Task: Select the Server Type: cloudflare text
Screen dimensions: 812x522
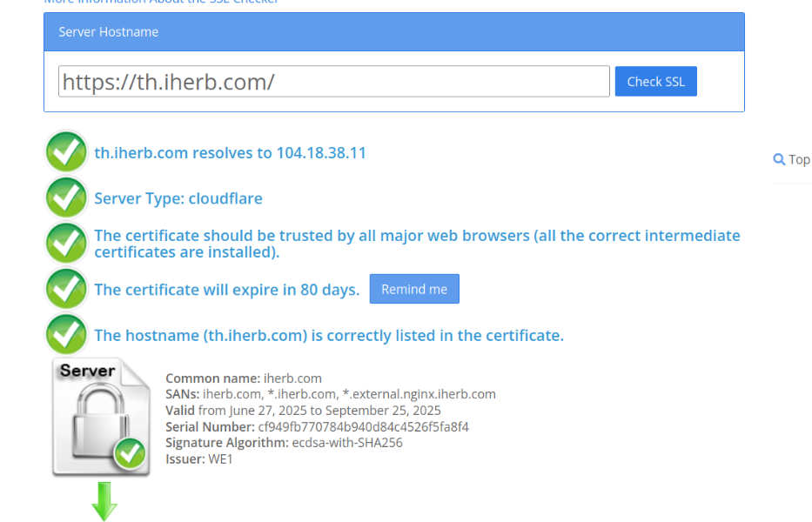Action: (x=178, y=198)
